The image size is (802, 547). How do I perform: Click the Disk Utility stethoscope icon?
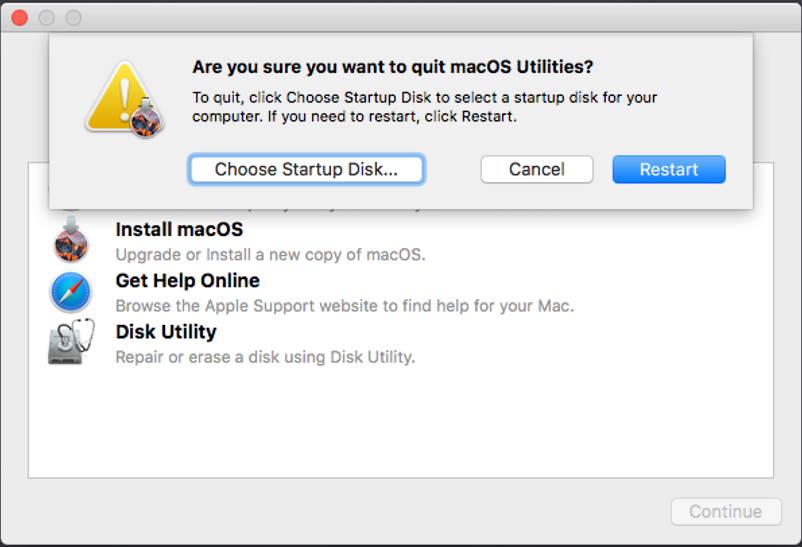pyautogui.click(x=70, y=343)
